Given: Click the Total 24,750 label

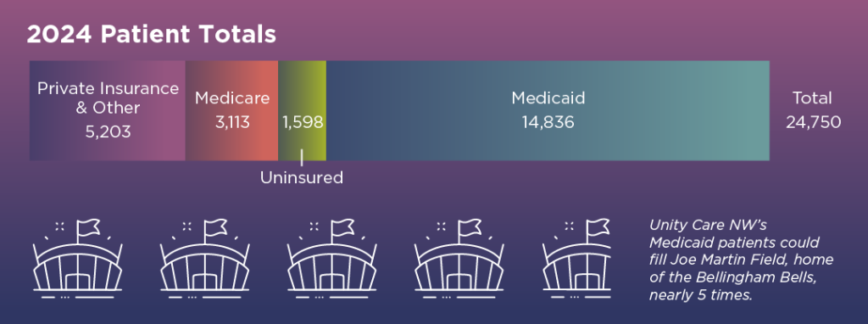Looking at the screenshot, I should [x=813, y=110].
